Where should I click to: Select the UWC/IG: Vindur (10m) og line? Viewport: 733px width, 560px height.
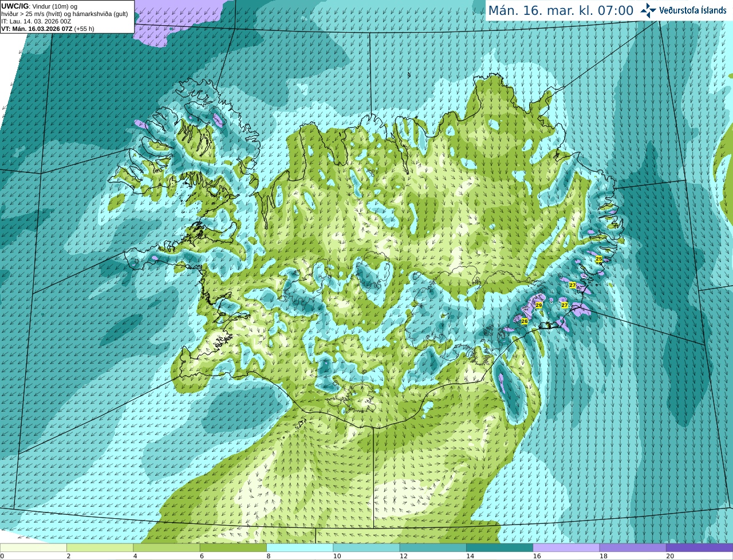tap(39, 6)
